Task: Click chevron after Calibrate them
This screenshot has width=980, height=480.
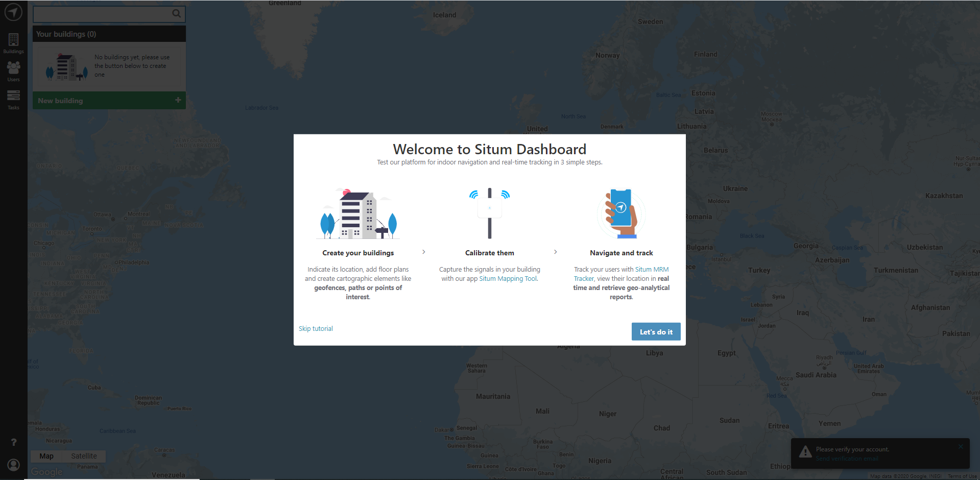Action: (x=556, y=252)
